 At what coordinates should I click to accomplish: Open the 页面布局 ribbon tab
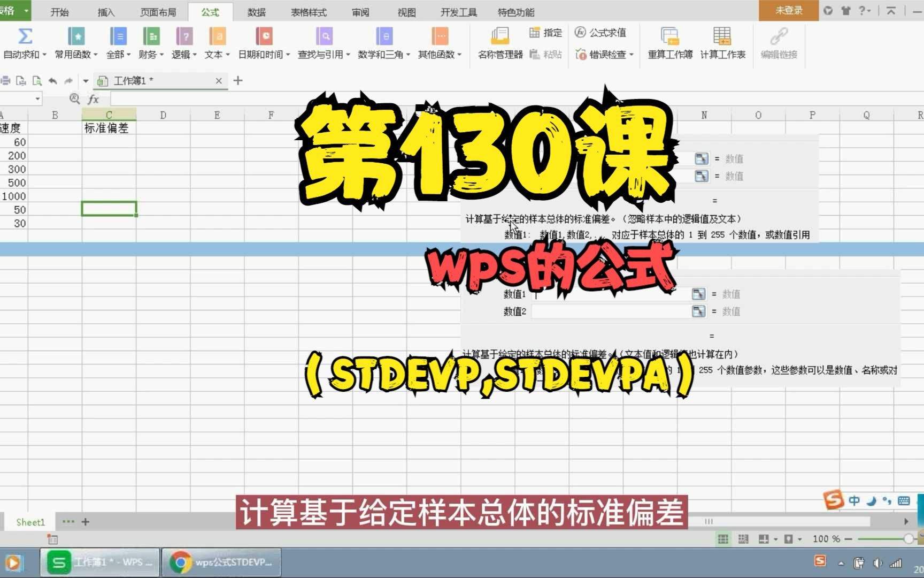tap(158, 12)
